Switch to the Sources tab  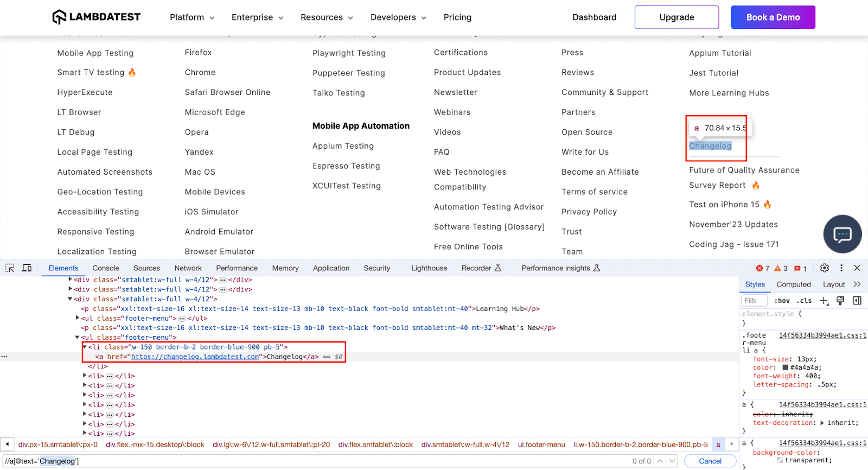pos(146,268)
